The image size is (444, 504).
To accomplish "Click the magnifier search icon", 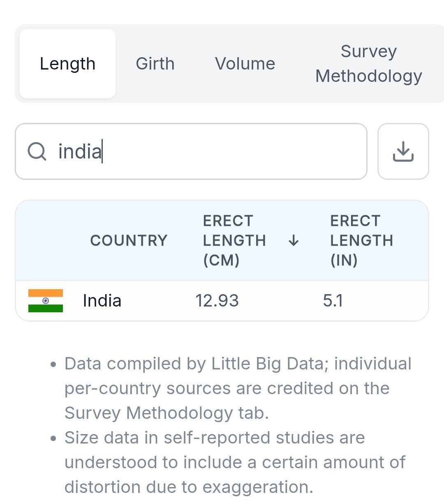I will click(x=37, y=151).
